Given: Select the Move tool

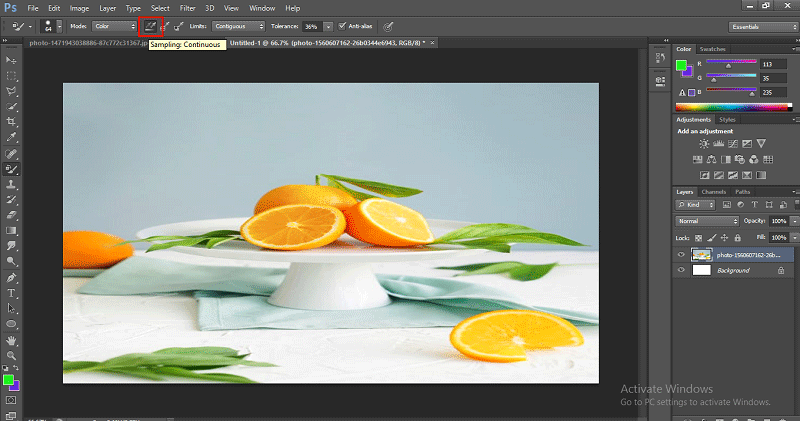Looking at the screenshot, I should (11, 60).
